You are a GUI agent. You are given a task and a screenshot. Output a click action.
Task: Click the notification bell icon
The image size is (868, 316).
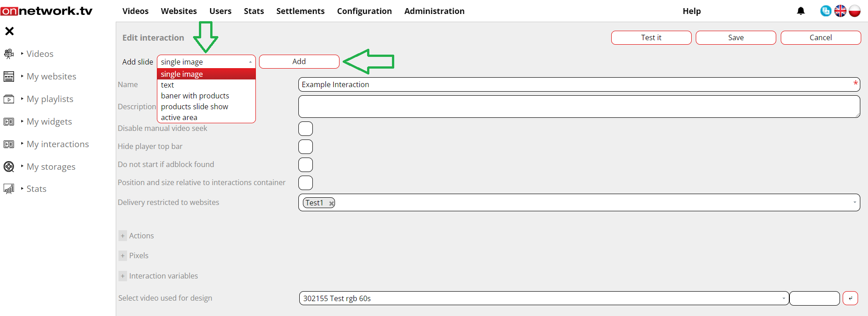tap(801, 11)
